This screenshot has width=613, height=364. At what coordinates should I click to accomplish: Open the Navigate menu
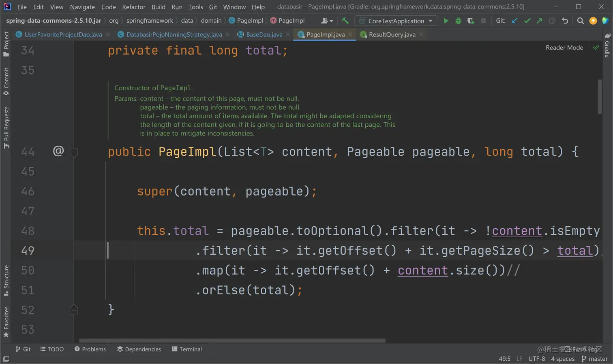click(82, 7)
